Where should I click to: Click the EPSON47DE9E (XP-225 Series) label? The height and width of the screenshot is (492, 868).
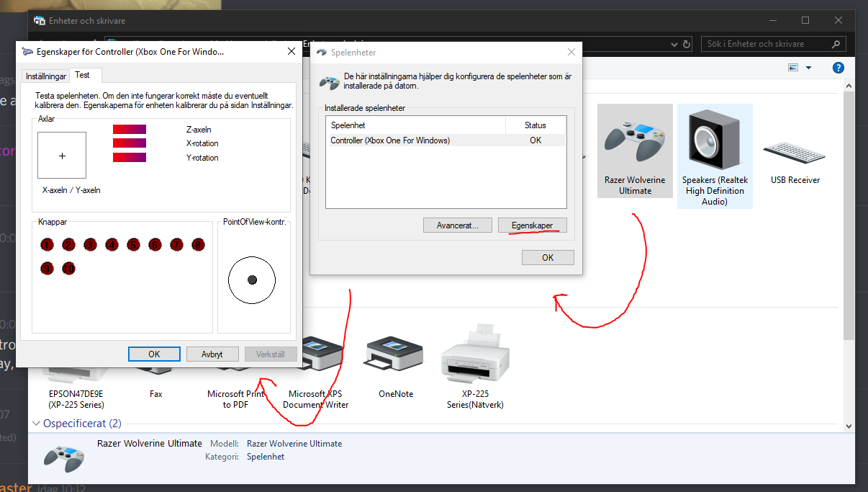coord(76,399)
